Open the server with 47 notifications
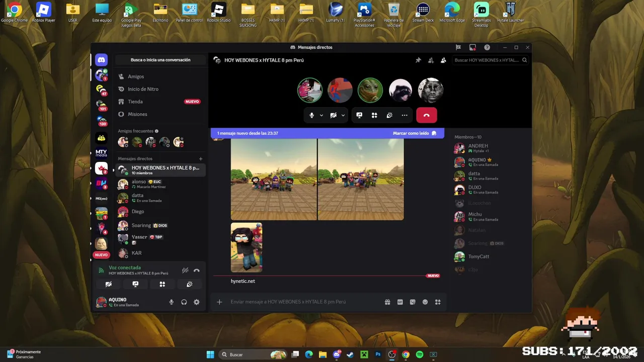644x362 pixels. coord(101,90)
